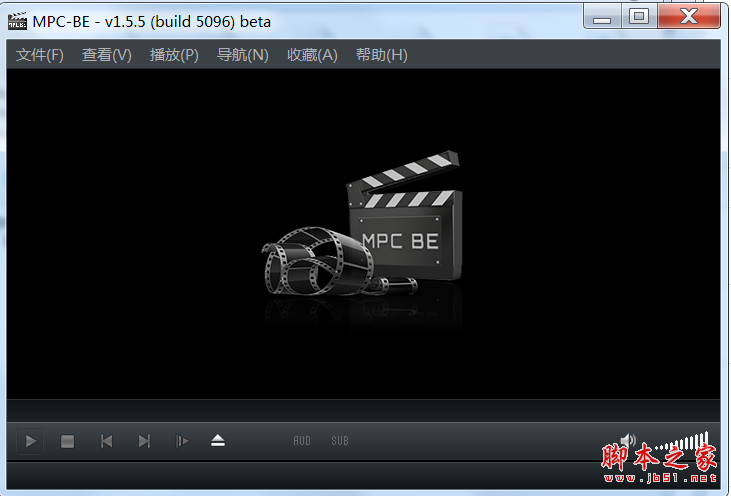Image resolution: width=731 pixels, height=496 pixels.
Task: Select audio track via AUD button
Action: coord(302,441)
